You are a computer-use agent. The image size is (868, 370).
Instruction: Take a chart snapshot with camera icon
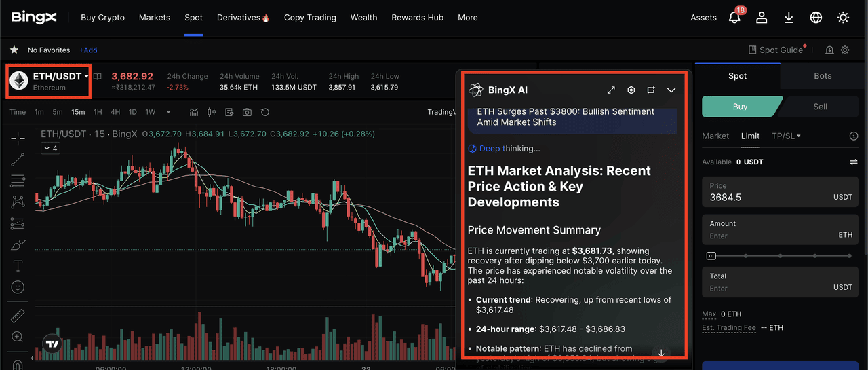point(248,112)
